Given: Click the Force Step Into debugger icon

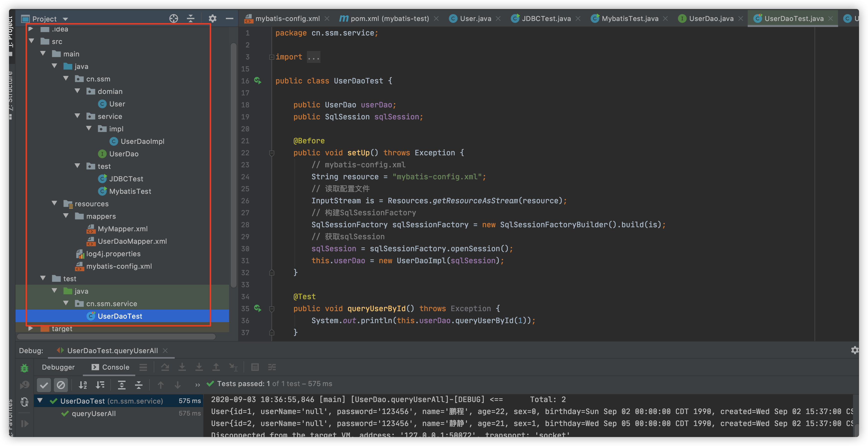Looking at the screenshot, I should (x=199, y=367).
